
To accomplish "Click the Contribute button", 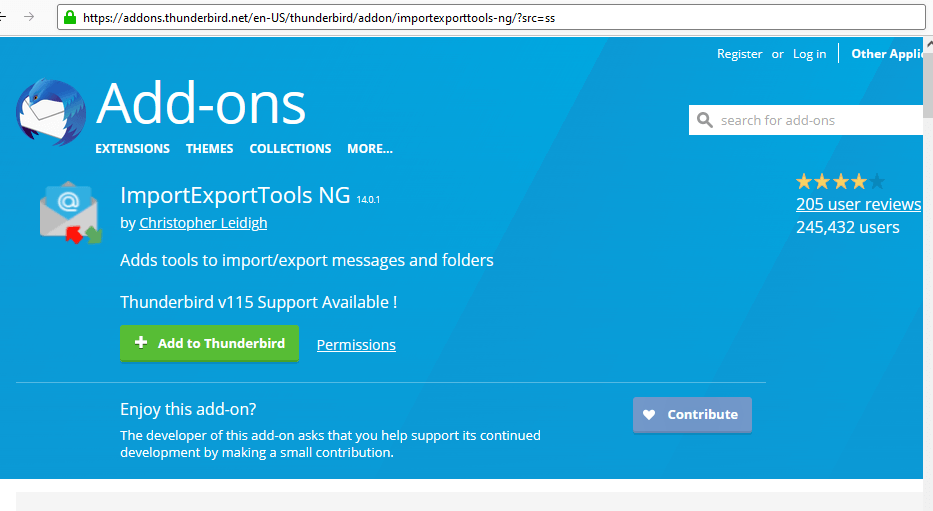I will coord(692,415).
